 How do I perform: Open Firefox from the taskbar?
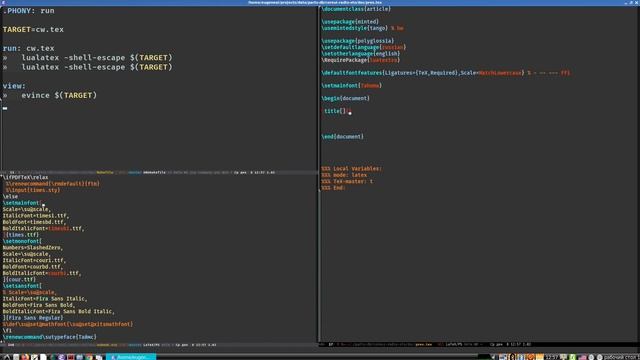(x=25, y=357)
